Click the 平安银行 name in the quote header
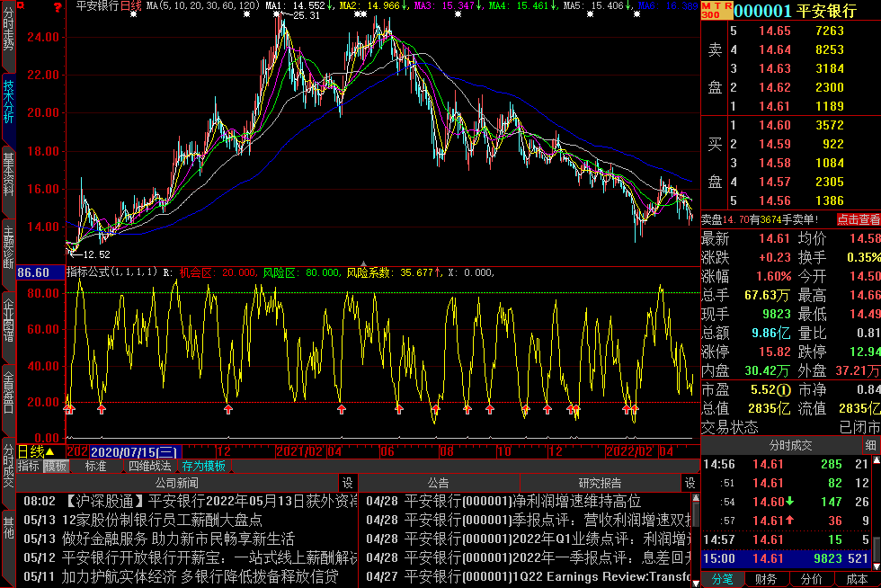Viewport: 881px width, 588px height. click(x=826, y=11)
